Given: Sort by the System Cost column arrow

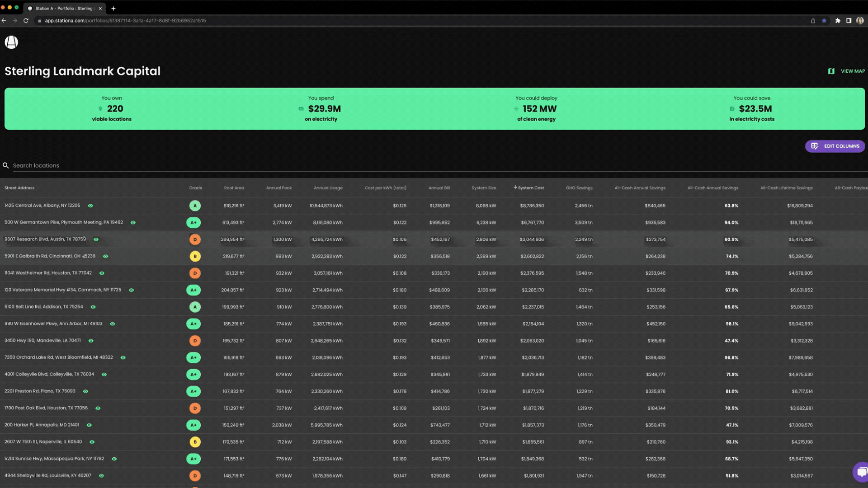Looking at the screenshot, I should coord(515,187).
